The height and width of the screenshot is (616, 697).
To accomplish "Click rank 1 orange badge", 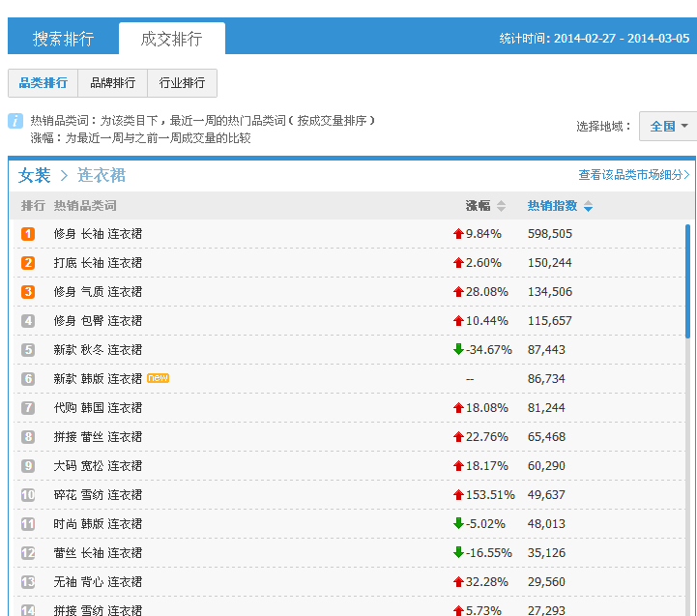I will (x=28, y=233).
